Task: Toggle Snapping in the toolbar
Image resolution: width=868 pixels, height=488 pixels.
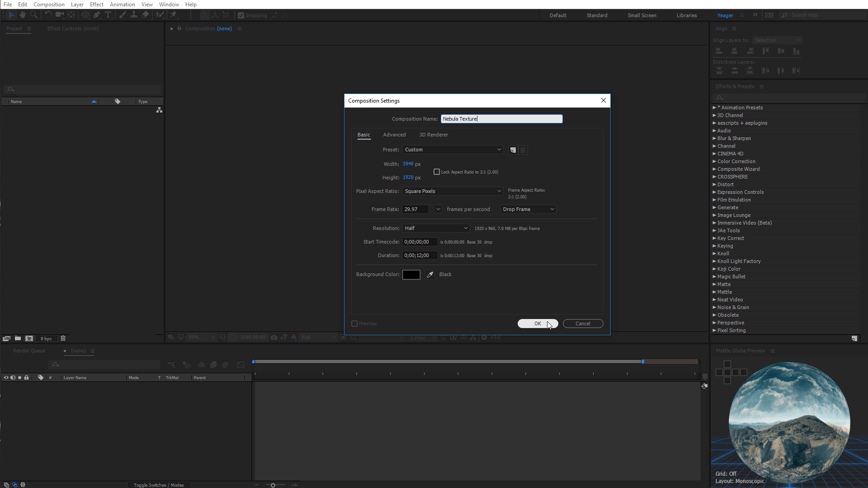Action: 241,15
